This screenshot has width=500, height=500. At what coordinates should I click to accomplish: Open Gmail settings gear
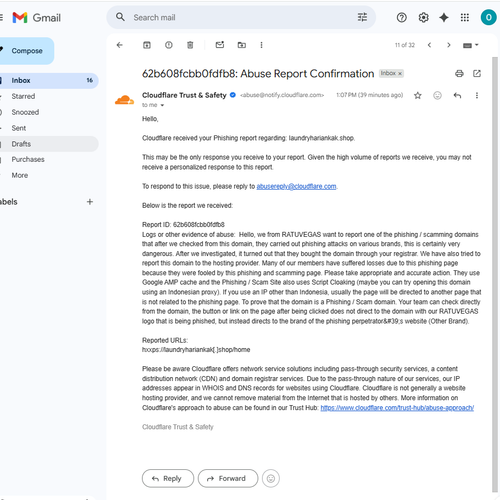click(423, 17)
